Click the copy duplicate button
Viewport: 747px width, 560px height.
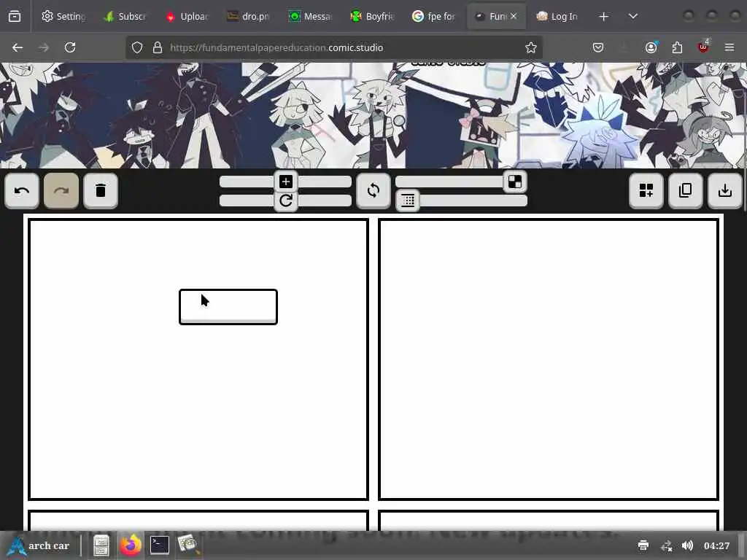coord(686,191)
